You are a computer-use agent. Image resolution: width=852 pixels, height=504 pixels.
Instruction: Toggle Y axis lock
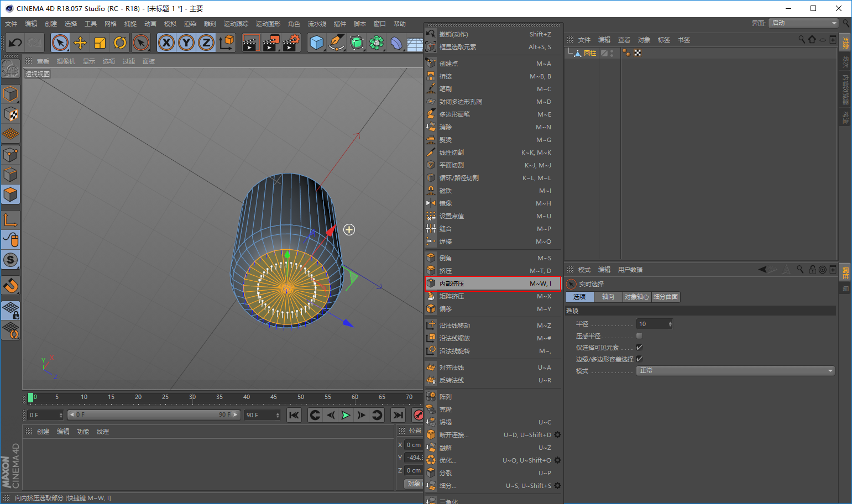(186, 43)
